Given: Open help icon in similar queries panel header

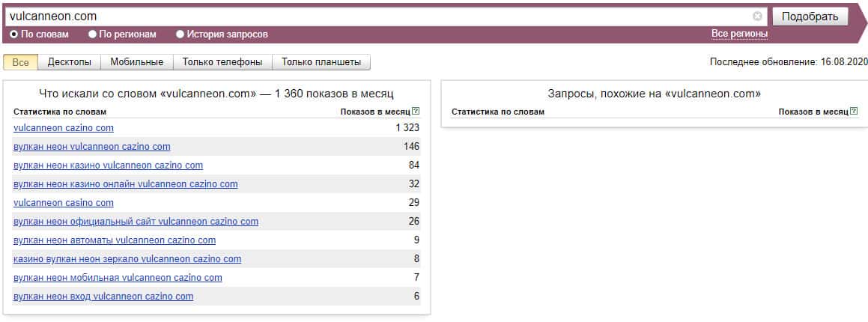Looking at the screenshot, I should coord(855,112).
